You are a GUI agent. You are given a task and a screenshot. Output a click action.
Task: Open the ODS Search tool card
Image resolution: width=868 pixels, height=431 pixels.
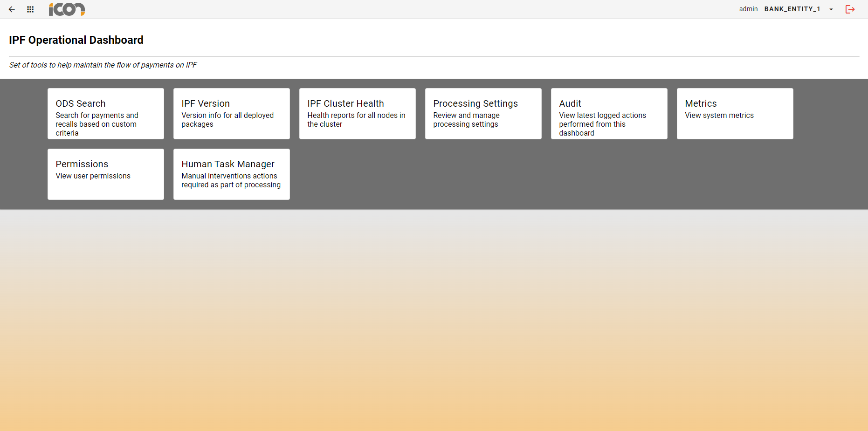(x=105, y=113)
